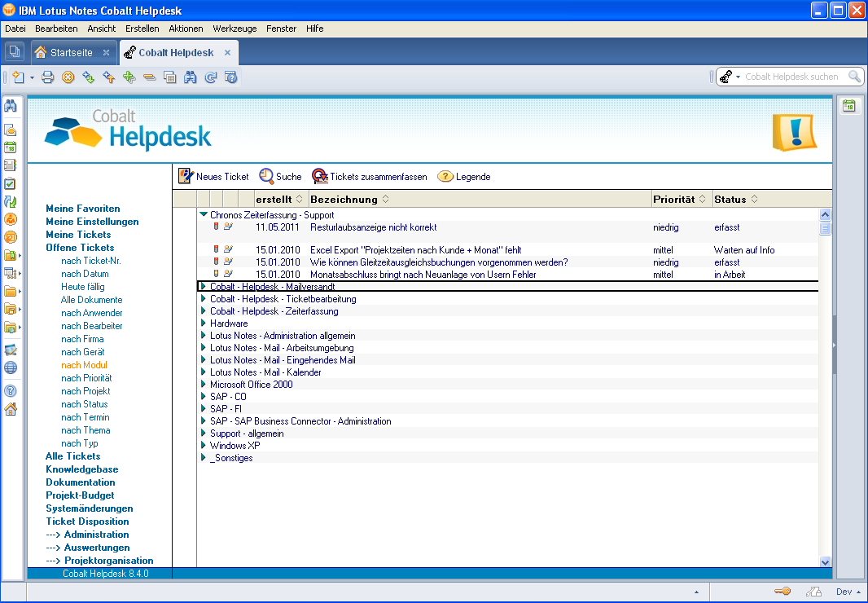868x603 pixels.
Task: Click the yellow exclamation mark icon
Action: 794,133
